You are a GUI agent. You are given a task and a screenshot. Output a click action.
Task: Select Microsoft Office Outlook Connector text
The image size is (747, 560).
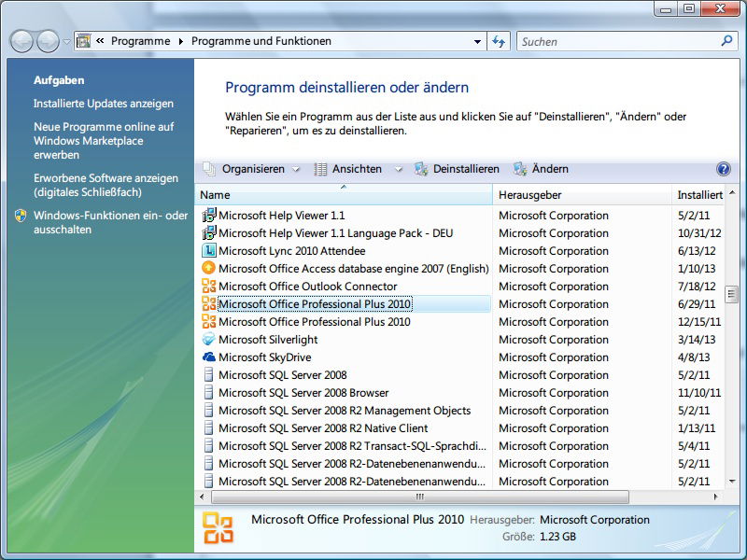click(308, 287)
